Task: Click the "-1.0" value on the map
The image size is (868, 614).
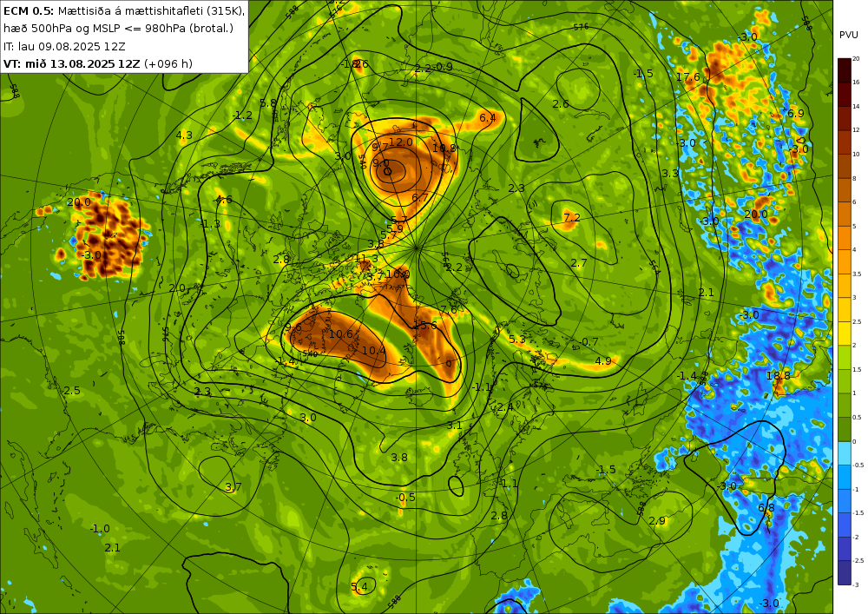Action: point(100,529)
